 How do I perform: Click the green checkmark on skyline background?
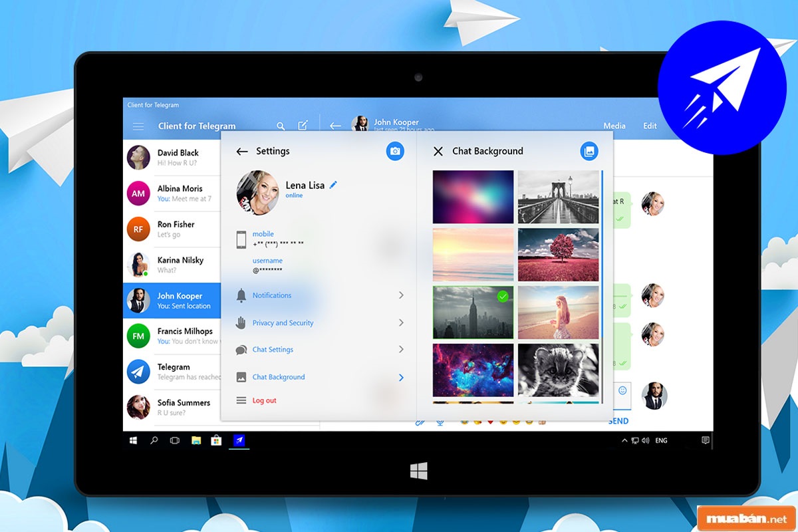(503, 297)
